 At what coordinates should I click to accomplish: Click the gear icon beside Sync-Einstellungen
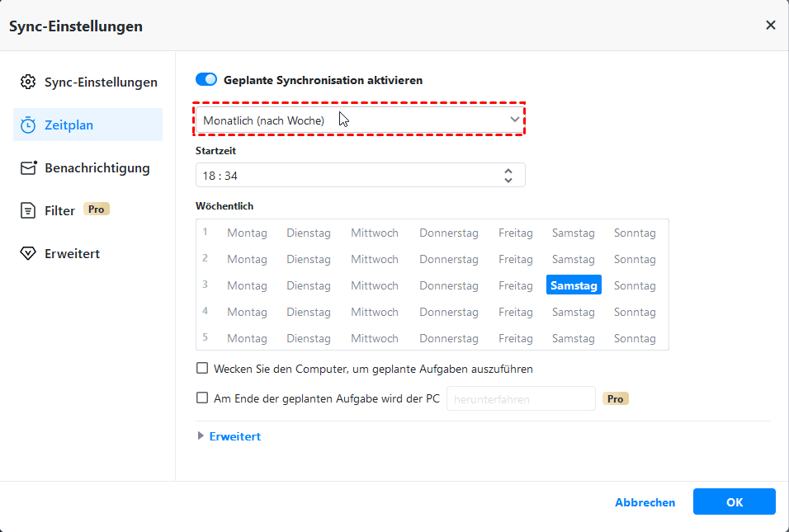pos(29,82)
